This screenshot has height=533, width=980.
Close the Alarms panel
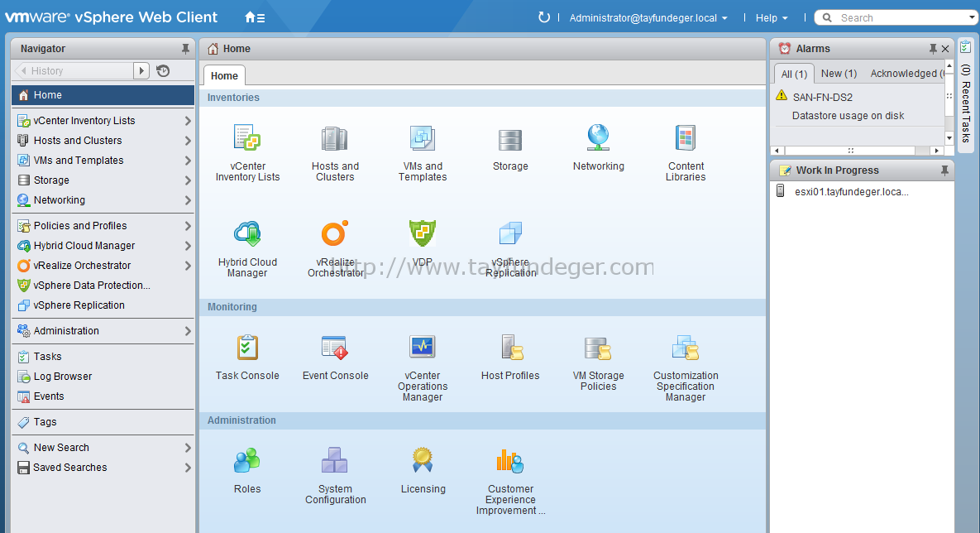pyautogui.click(x=945, y=49)
